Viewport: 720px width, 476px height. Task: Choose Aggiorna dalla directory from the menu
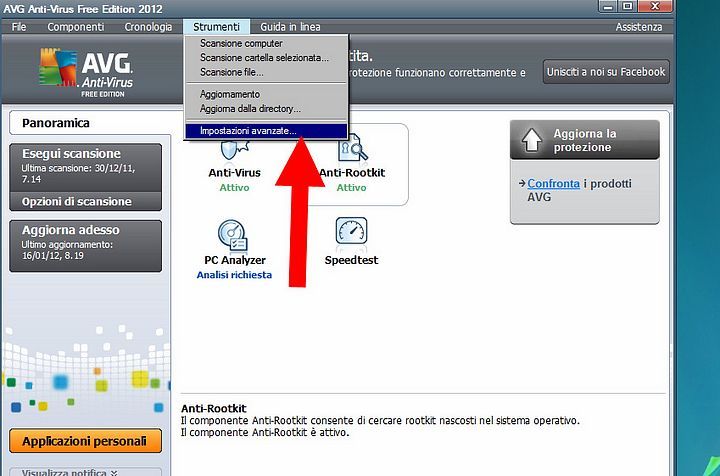click(266, 109)
